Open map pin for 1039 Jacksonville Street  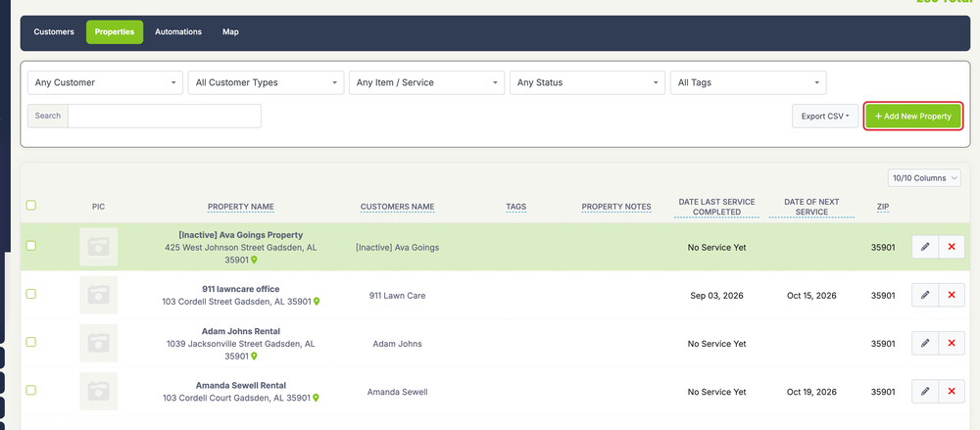[x=255, y=357]
